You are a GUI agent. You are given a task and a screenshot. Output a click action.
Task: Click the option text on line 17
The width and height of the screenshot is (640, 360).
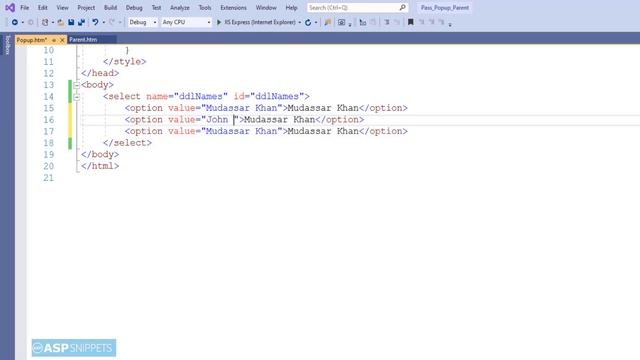[323, 131]
